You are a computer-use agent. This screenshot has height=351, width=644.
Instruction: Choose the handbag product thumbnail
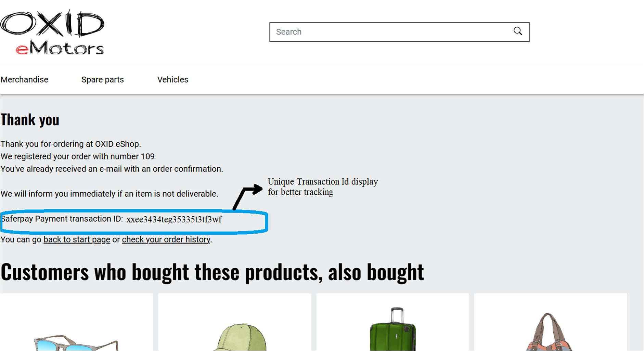click(x=549, y=334)
